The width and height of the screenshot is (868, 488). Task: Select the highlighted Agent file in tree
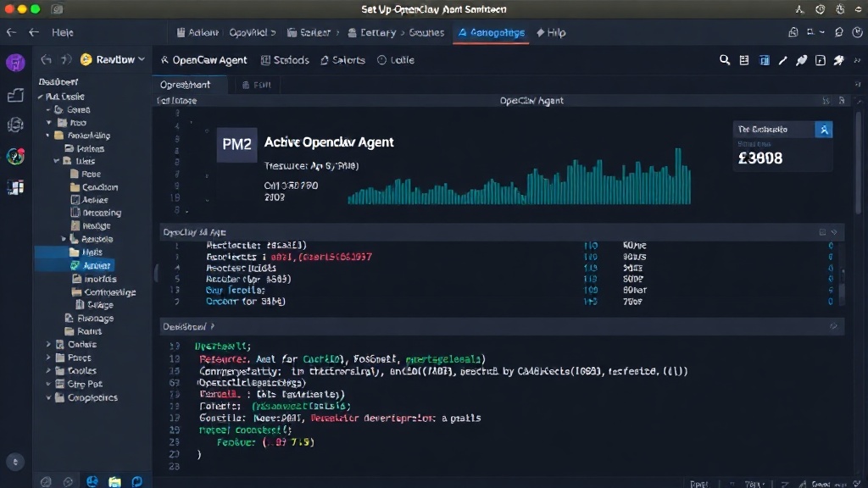[x=92, y=265]
